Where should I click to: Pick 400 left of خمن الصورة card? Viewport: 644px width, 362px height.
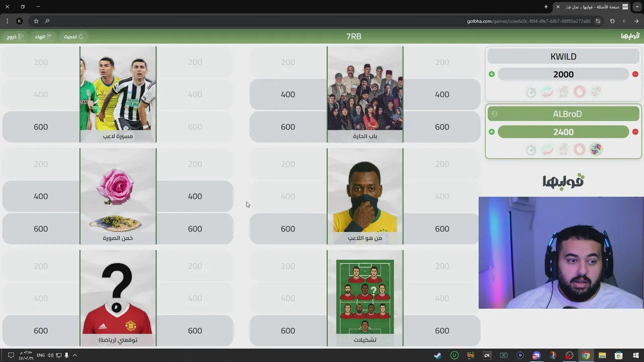pos(41,197)
